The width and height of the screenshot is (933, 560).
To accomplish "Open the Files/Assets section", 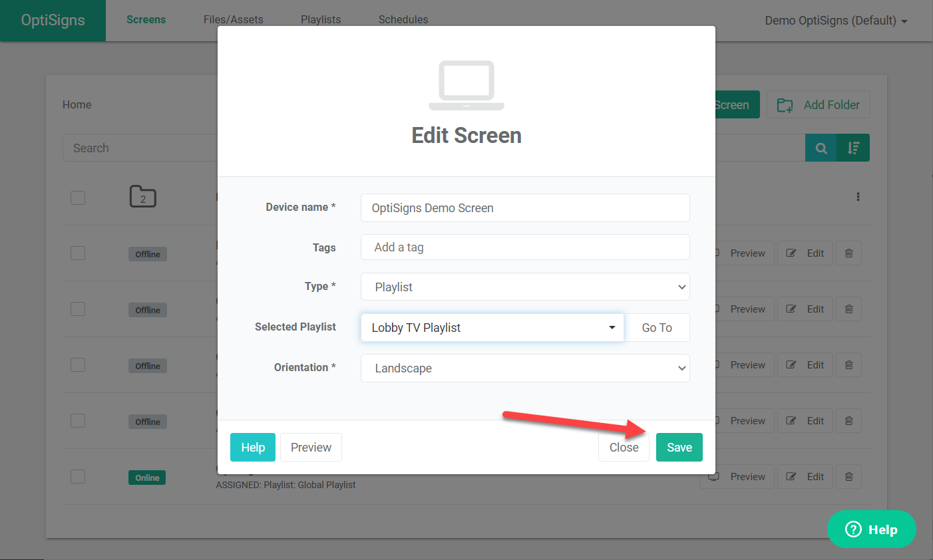I will pyautogui.click(x=233, y=19).
